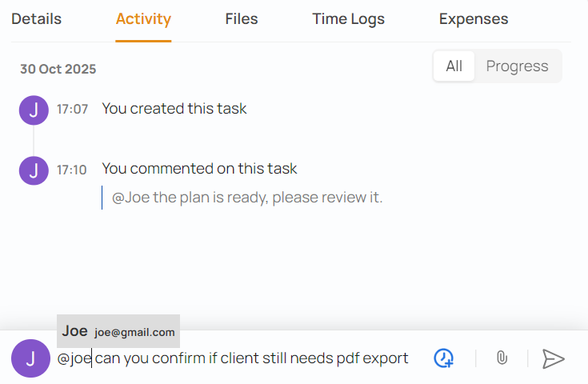Click into the comment text input
Image resolution: width=588 pixels, height=384 pixels.
[x=240, y=358]
